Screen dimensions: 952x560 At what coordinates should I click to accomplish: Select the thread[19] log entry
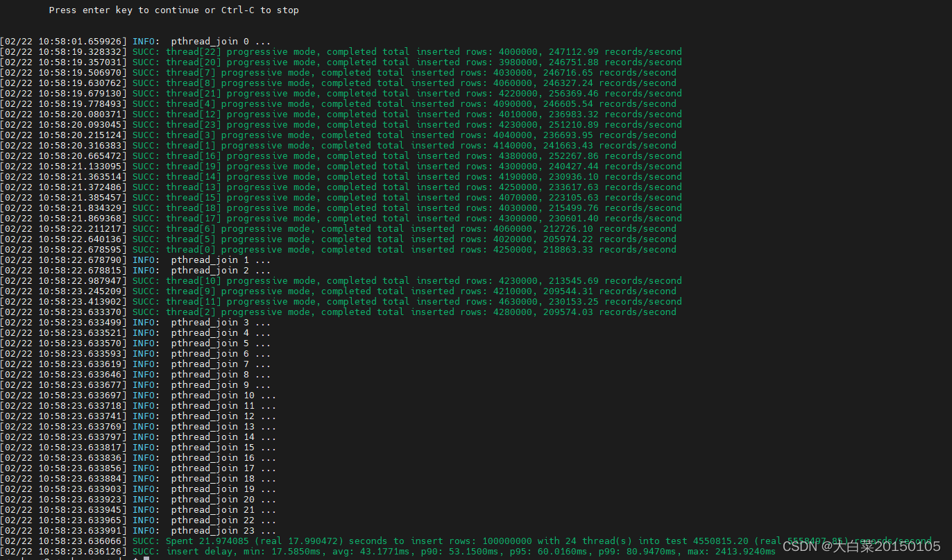coord(341,167)
